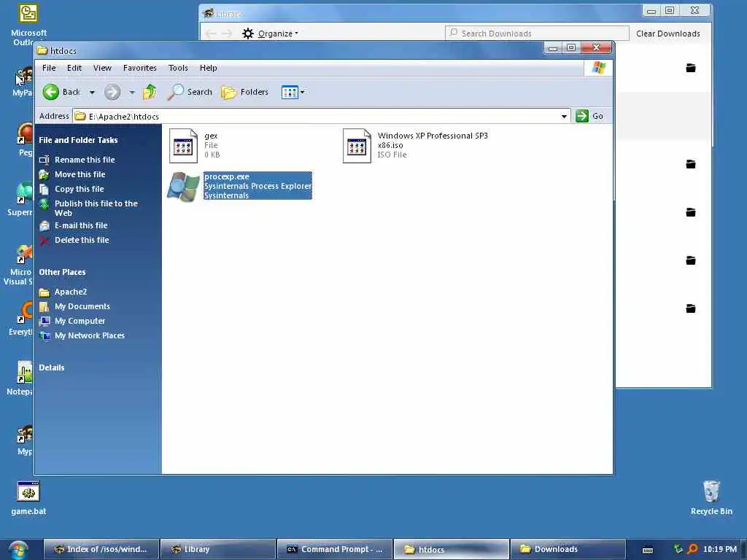The height and width of the screenshot is (560, 747).
Task: Open the View menu
Action: point(102,68)
